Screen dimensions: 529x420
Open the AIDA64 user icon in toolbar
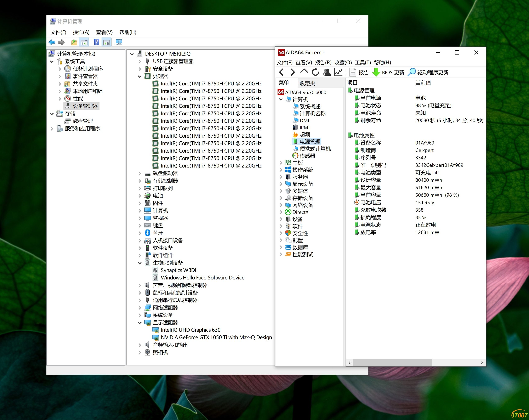pos(327,72)
